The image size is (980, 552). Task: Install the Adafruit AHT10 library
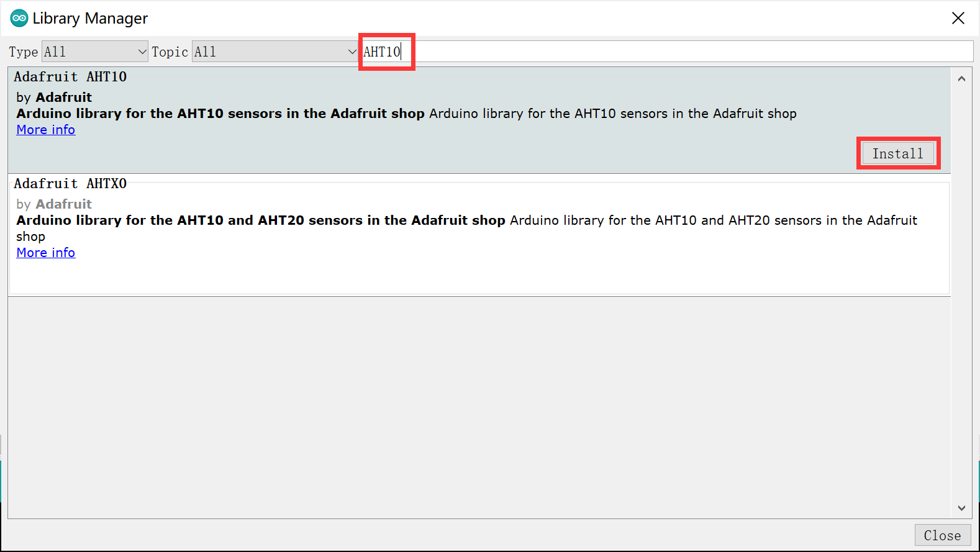pos(898,153)
